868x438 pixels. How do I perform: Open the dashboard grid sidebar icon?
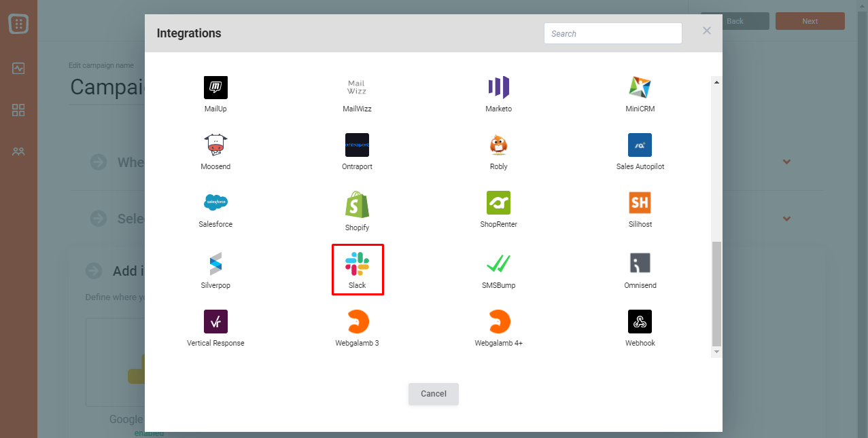tap(18, 110)
